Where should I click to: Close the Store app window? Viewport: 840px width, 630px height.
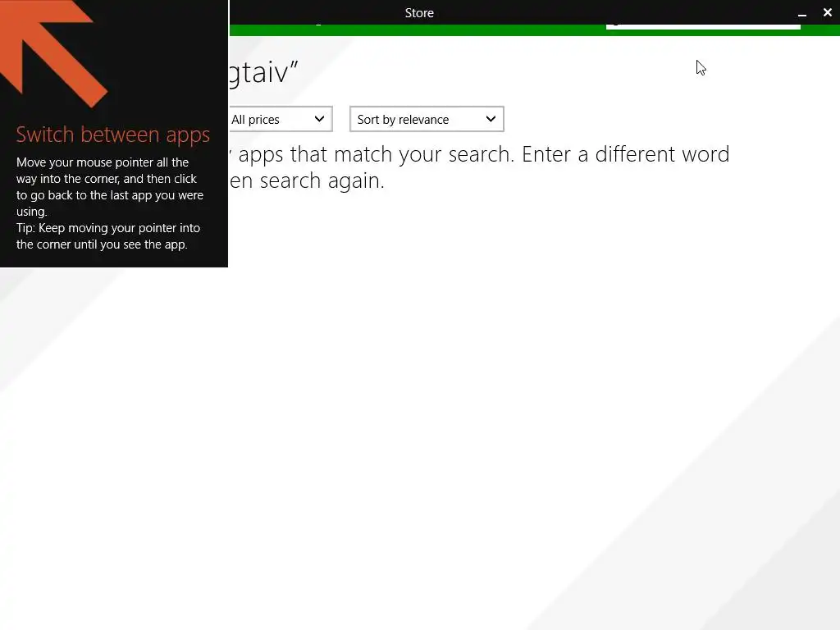tap(827, 12)
